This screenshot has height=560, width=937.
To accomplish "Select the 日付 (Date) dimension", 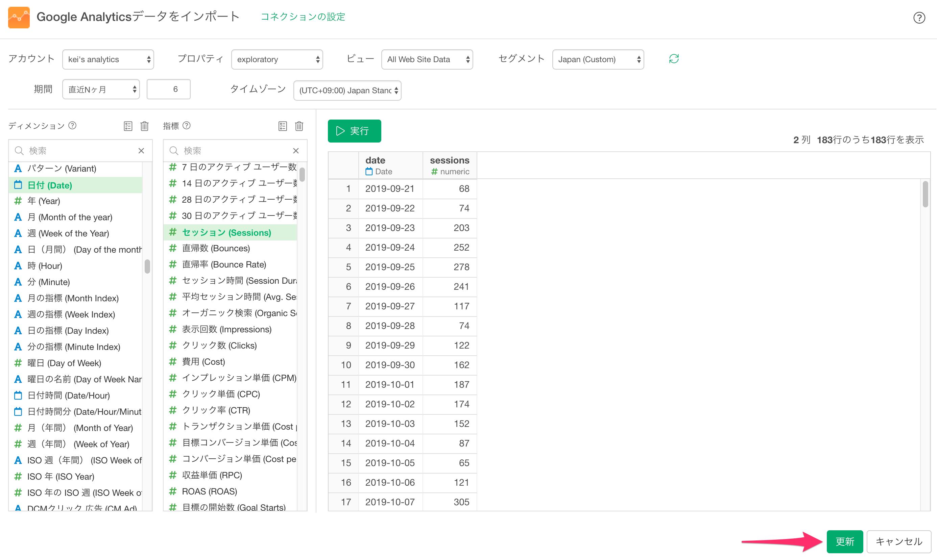I will click(75, 185).
